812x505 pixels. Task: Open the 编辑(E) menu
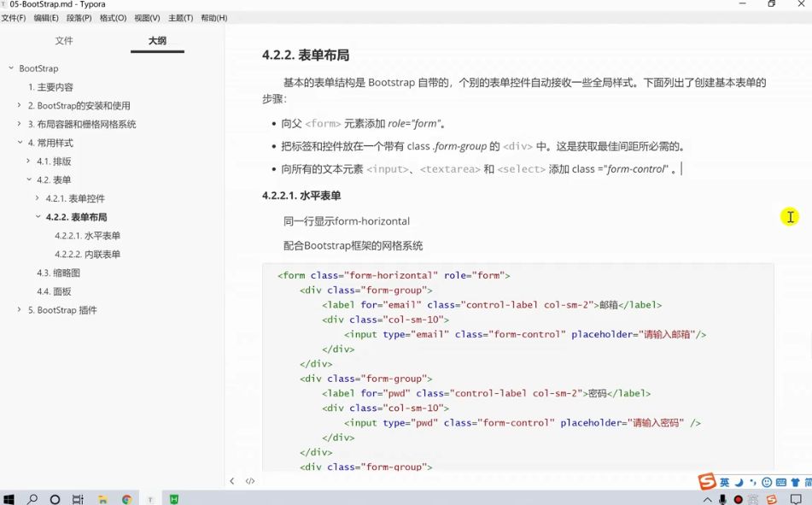point(46,18)
